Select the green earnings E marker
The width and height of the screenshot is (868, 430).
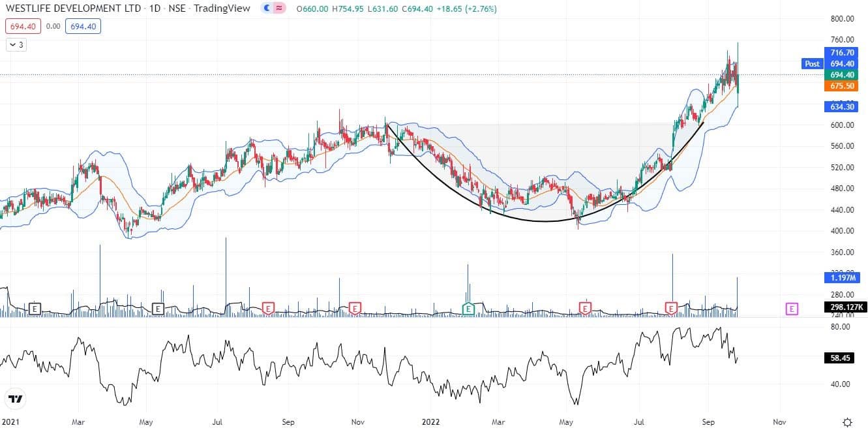tap(468, 308)
